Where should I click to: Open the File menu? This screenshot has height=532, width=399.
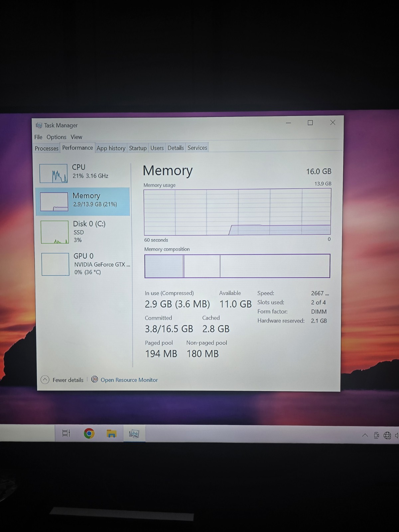tap(38, 137)
